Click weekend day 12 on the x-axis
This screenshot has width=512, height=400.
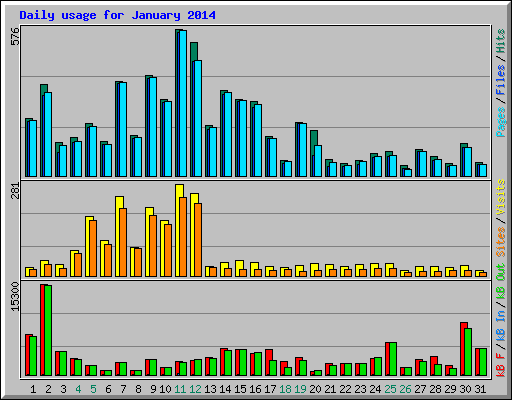195,389
